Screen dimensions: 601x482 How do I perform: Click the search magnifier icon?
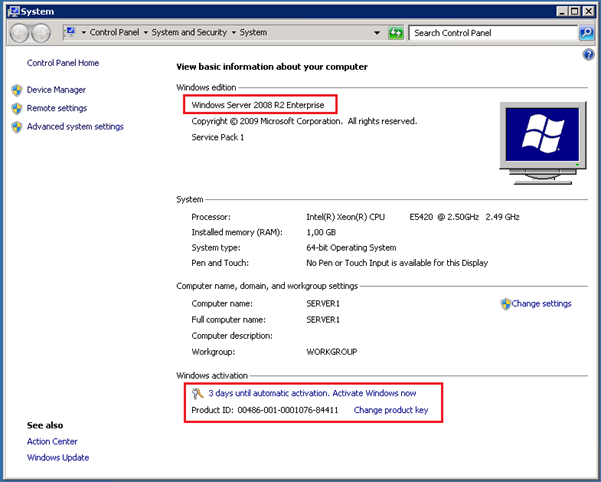pyautogui.click(x=586, y=33)
